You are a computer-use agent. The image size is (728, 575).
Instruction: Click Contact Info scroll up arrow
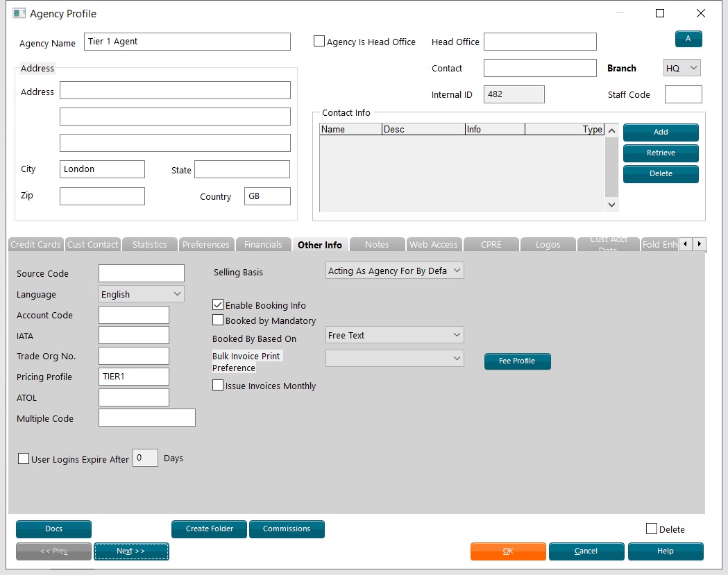click(x=611, y=131)
